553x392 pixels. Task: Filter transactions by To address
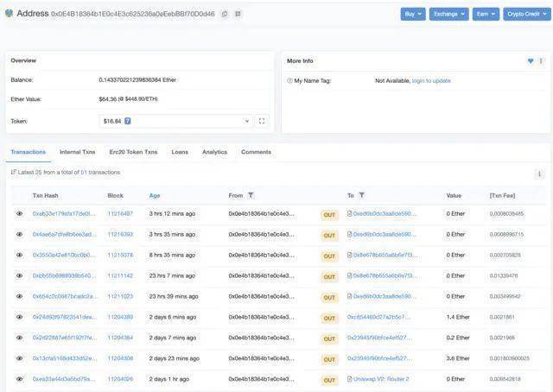(x=361, y=195)
